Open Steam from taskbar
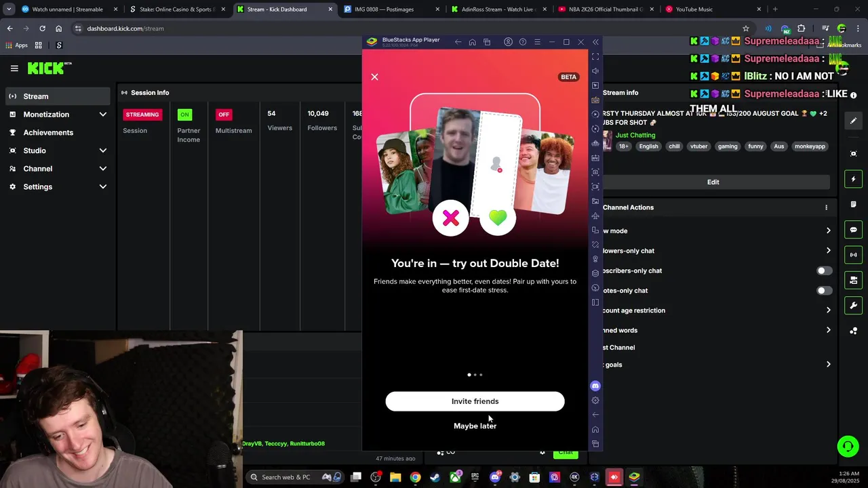 (x=435, y=477)
